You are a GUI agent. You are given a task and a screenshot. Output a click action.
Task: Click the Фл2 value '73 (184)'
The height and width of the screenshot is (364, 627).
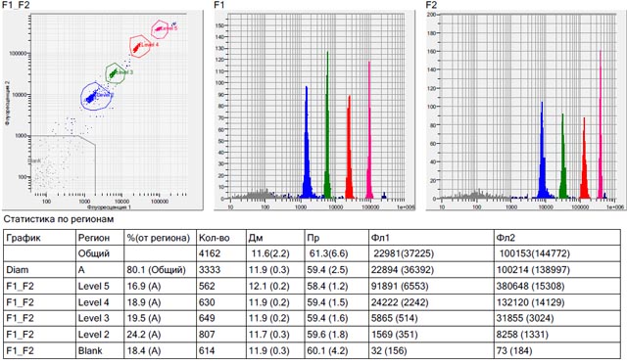click(x=514, y=351)
